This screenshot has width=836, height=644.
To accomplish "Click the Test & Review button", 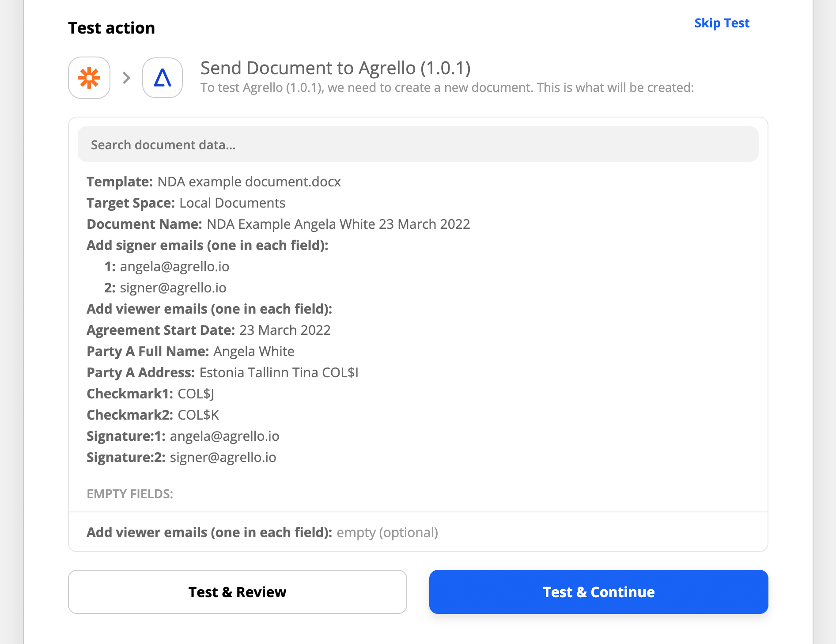I will point(238,592).
